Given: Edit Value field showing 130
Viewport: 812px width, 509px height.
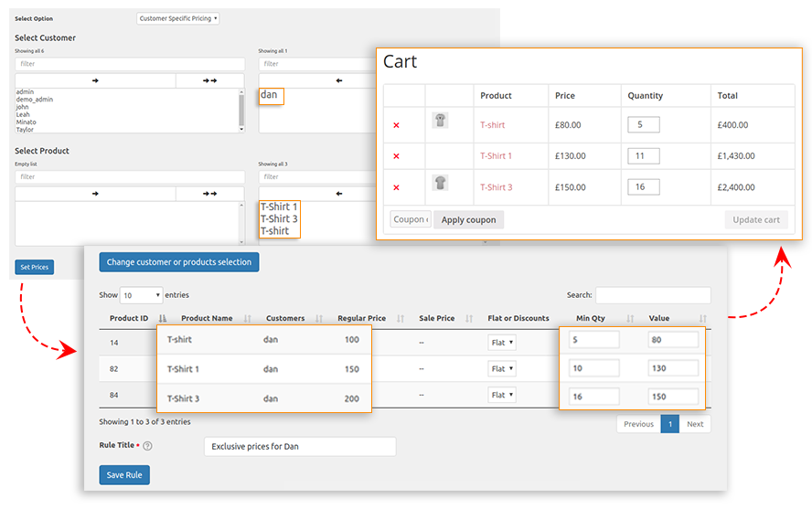Looking at the screenshot, I should (673, 368).
